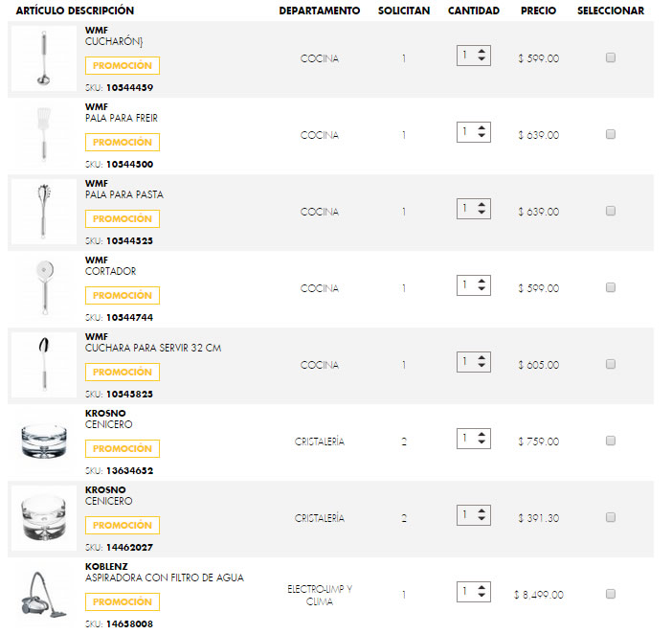Viewport: 672px width, 634px height.
Task: Select the checkbox for WMF Cucharón
Action: coord(611,58)
